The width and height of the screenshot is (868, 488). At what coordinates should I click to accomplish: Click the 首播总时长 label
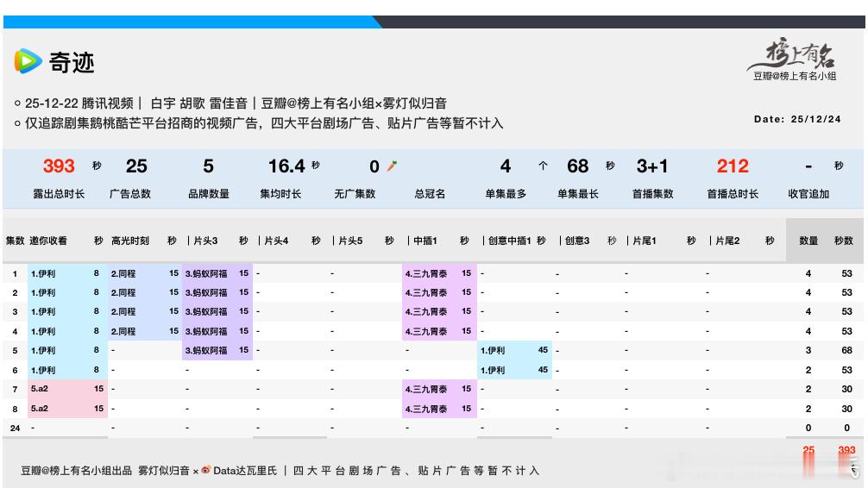[733, 194]
